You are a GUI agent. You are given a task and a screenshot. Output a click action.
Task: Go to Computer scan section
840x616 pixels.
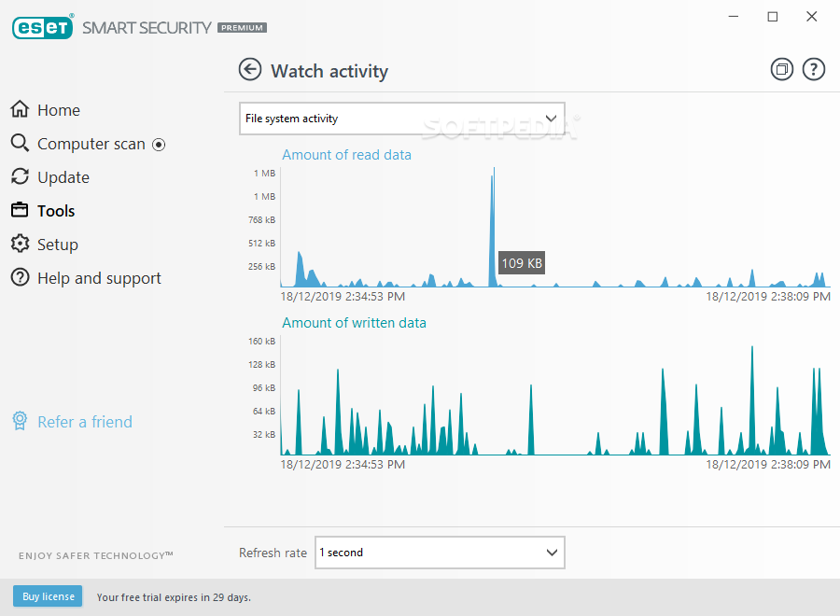91,144
